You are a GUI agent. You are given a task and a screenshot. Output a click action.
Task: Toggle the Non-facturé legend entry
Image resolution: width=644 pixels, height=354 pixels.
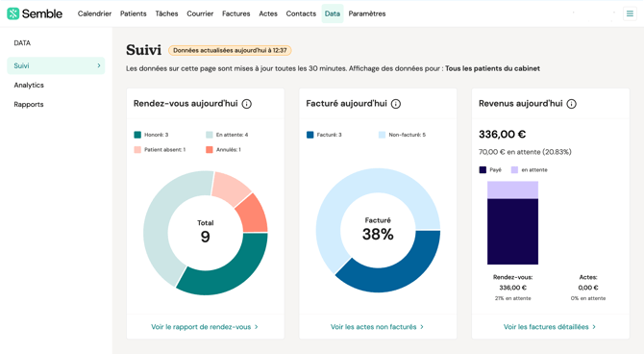[402, 135]
